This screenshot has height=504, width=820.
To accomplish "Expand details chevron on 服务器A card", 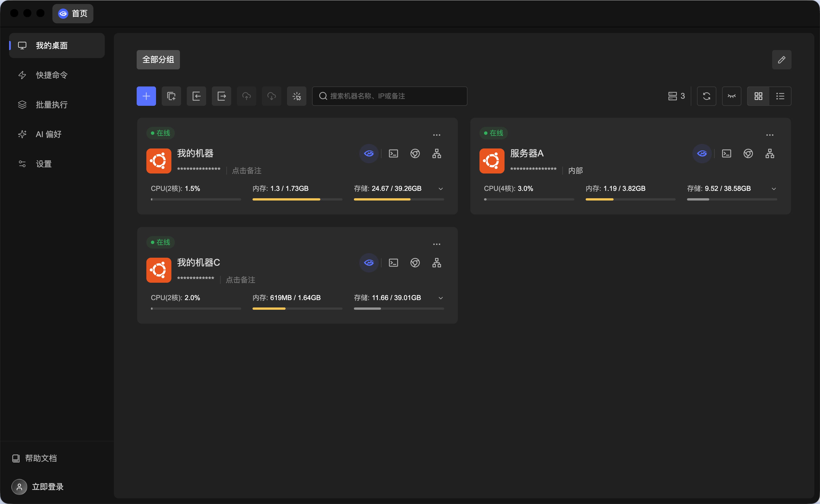I will coord(774,189).
